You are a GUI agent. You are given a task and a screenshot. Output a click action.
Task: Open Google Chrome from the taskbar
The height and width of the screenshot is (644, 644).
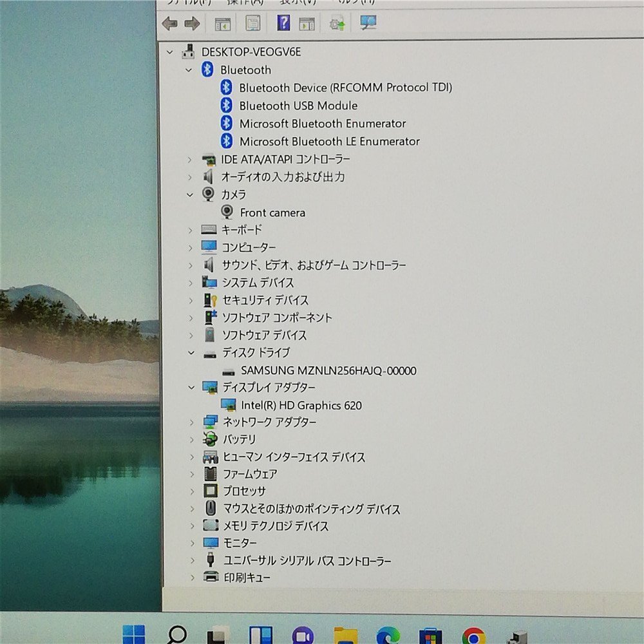point(473,636)
